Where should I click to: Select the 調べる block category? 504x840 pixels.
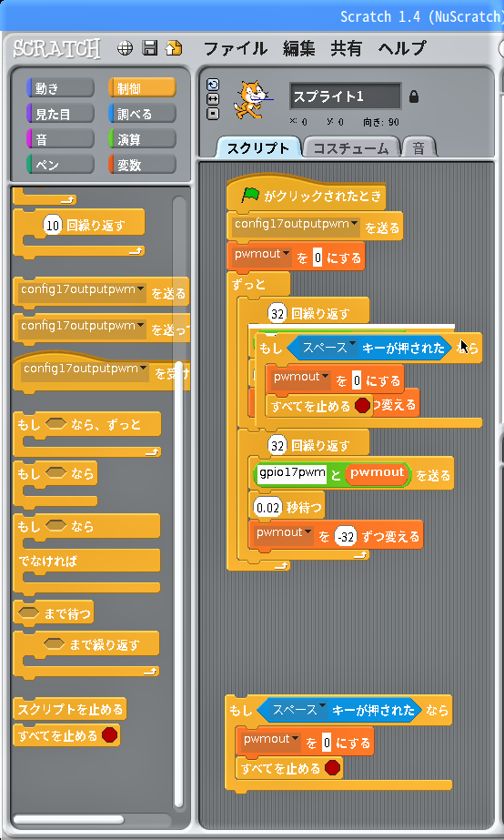[142, 114]
